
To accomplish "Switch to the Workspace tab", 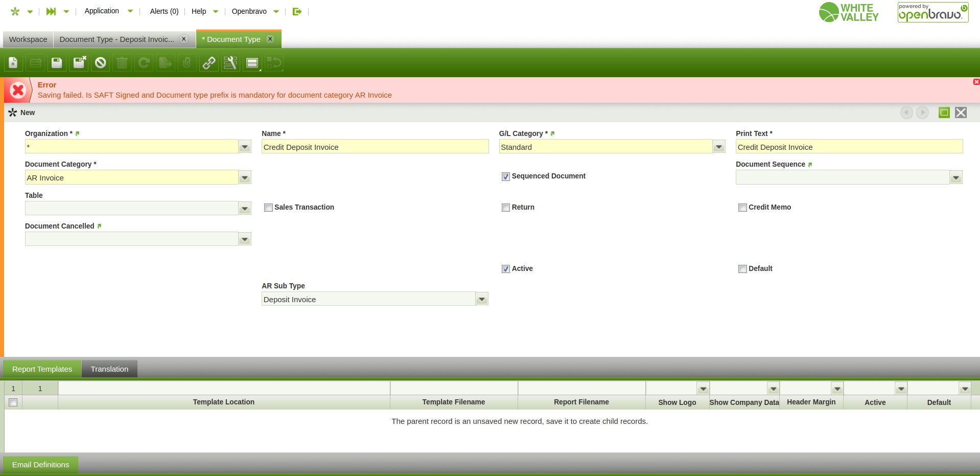I will (x=28, y=39).
